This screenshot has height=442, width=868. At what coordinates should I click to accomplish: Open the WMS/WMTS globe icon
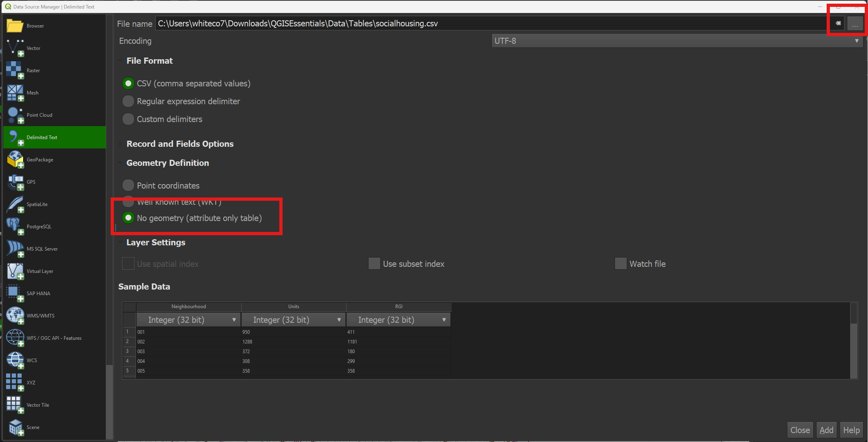15,315
